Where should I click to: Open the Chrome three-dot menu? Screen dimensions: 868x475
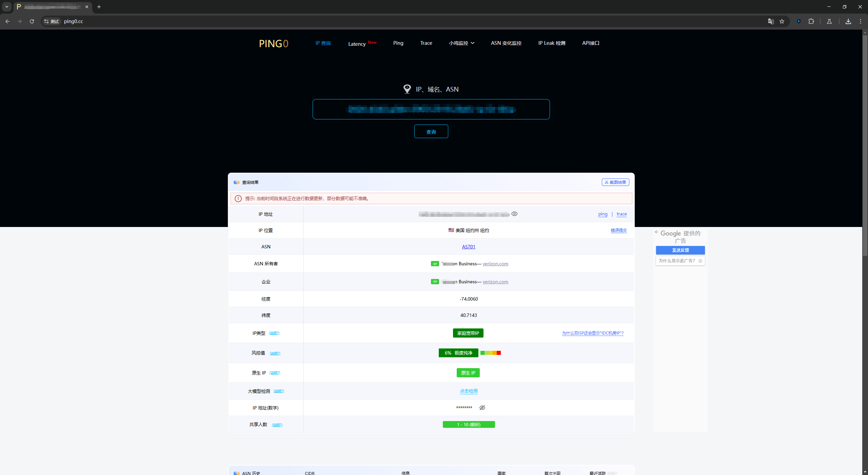point(860,21)
